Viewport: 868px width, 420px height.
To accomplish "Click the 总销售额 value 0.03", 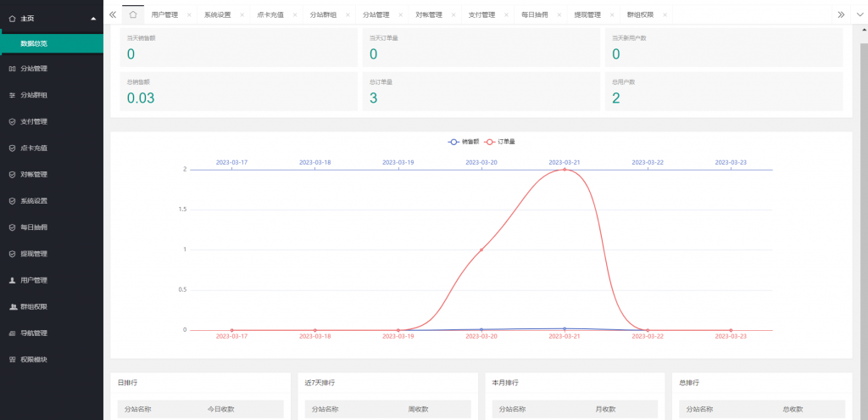I will 141,98.
